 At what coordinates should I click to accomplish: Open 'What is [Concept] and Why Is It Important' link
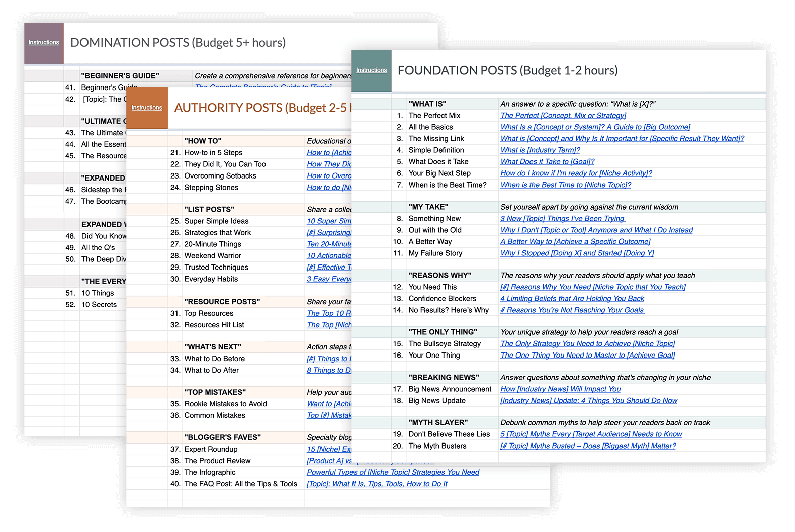click(x=622, y=139)
